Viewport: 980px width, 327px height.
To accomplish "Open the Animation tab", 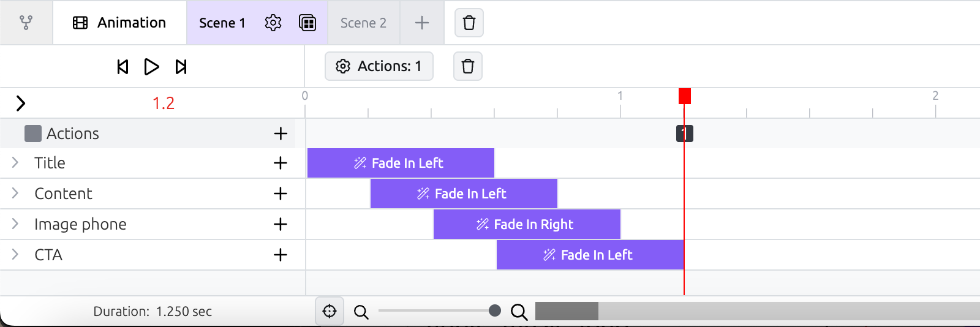I will pos(120,23).
